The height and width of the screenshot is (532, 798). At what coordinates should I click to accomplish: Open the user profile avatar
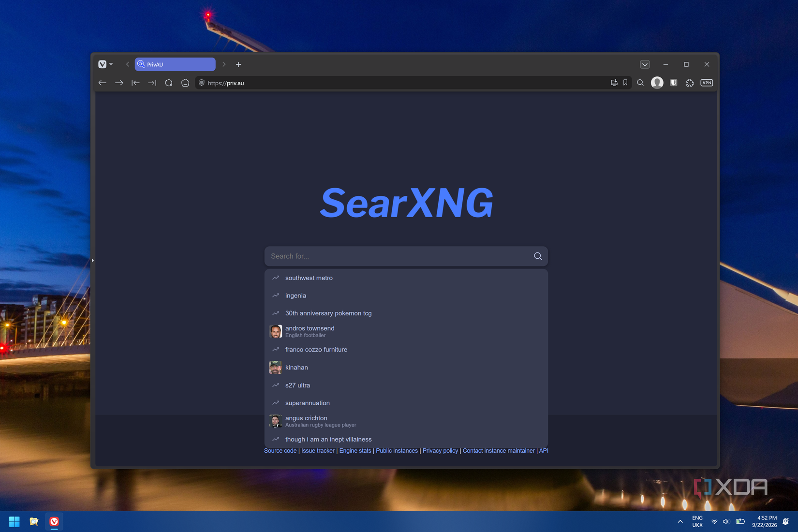point(657,83)
